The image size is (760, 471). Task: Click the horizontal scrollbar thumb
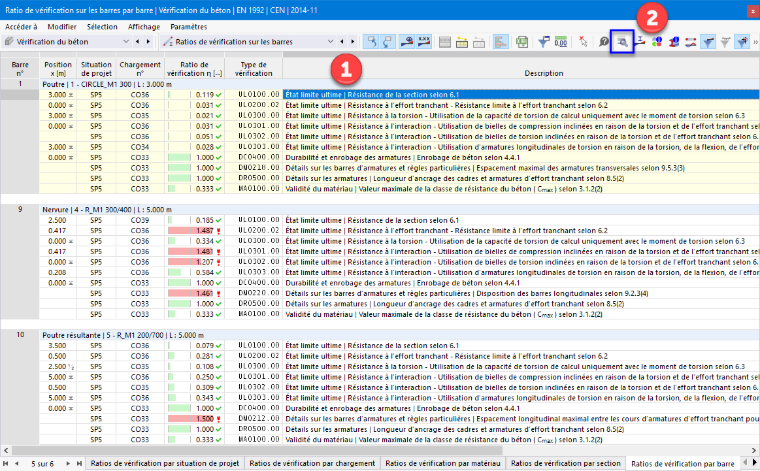click(x=257, y=450)
